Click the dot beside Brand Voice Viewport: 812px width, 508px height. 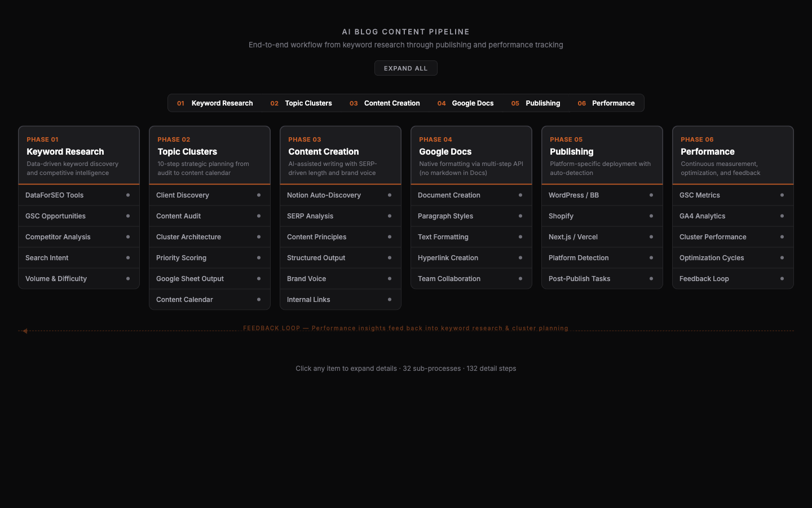(390, 279)
